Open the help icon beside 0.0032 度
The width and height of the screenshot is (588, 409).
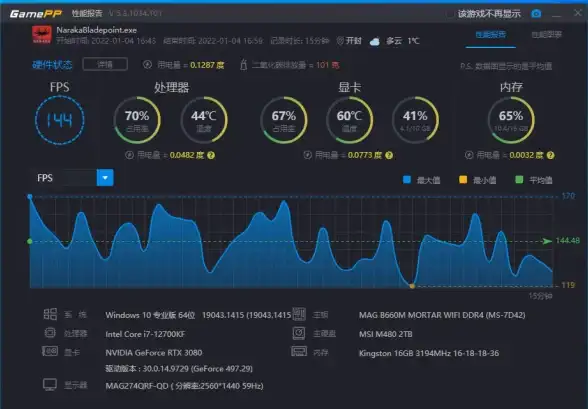pyautogui.click(x=550, y=155)
